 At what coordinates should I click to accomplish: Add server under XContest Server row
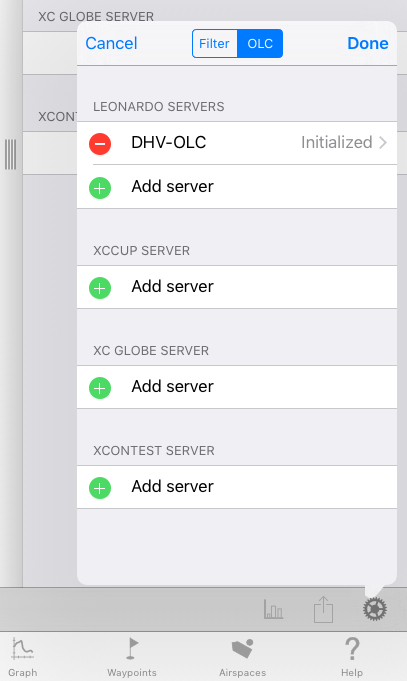pos(237,487)
